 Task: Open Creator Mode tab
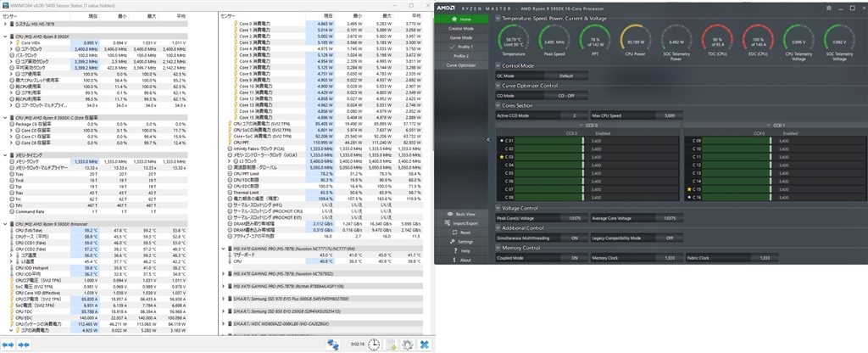click(461, 28)
